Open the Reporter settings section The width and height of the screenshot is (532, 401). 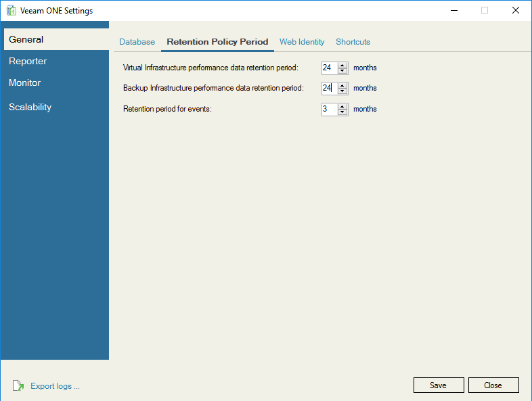click(28, 61)
